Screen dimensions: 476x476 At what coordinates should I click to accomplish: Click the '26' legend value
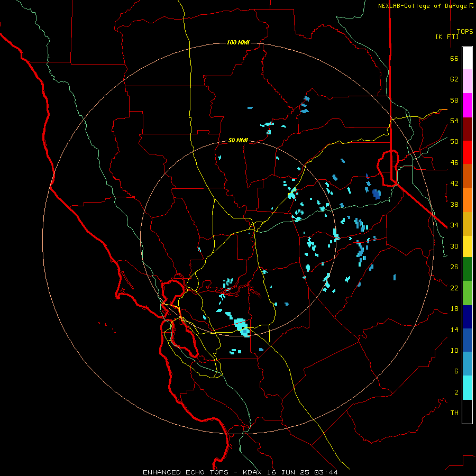454,267
